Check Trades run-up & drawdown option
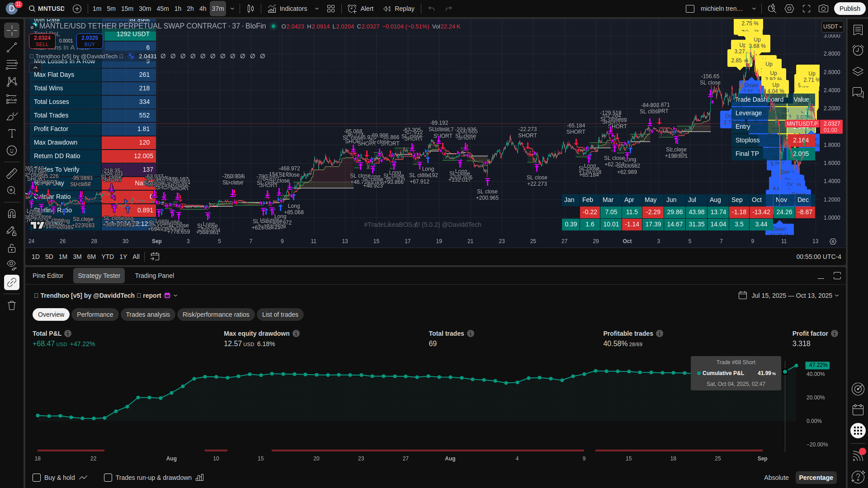 coord(108,478)
